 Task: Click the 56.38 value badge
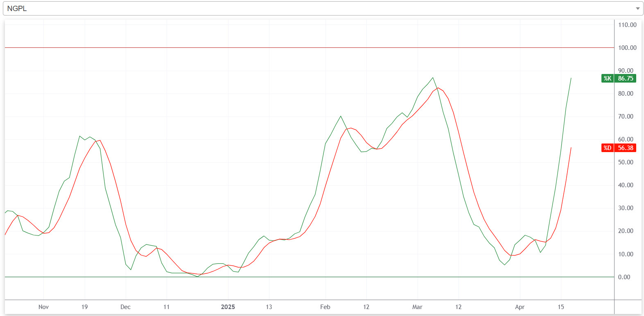tap(625, 148)
